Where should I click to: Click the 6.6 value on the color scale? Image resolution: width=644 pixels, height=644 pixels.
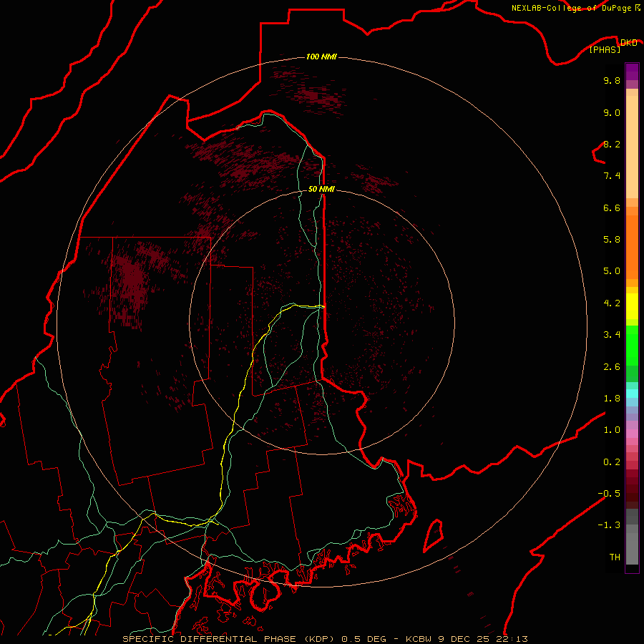point(612,208)
